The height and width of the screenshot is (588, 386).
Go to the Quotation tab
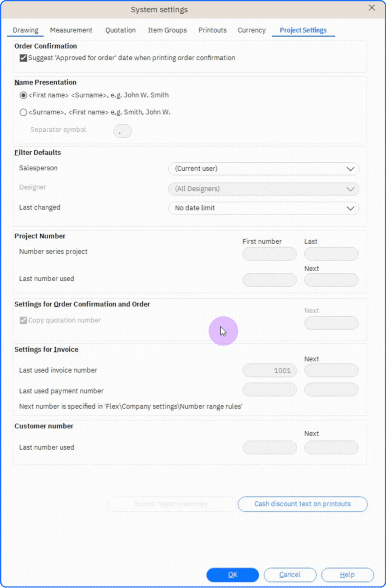click(x=120, y=30)
